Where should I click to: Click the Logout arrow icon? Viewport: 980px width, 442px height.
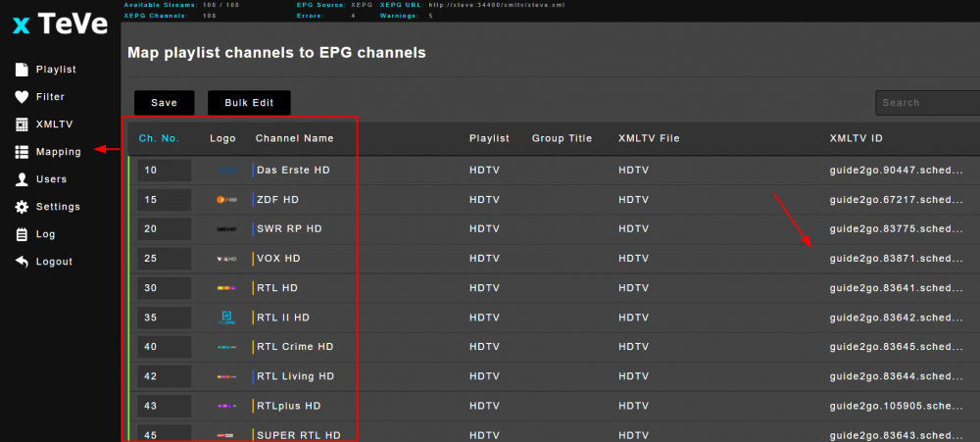point(22,262)
